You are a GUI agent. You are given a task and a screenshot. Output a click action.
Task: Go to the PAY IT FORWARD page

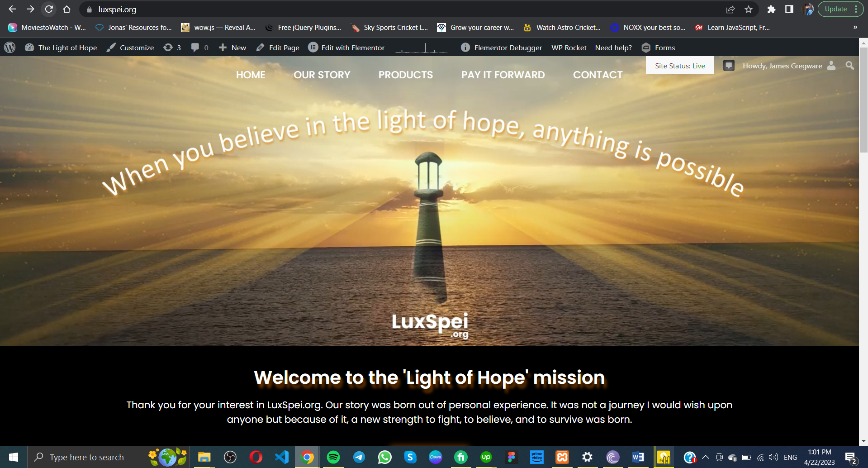[503, 75]
